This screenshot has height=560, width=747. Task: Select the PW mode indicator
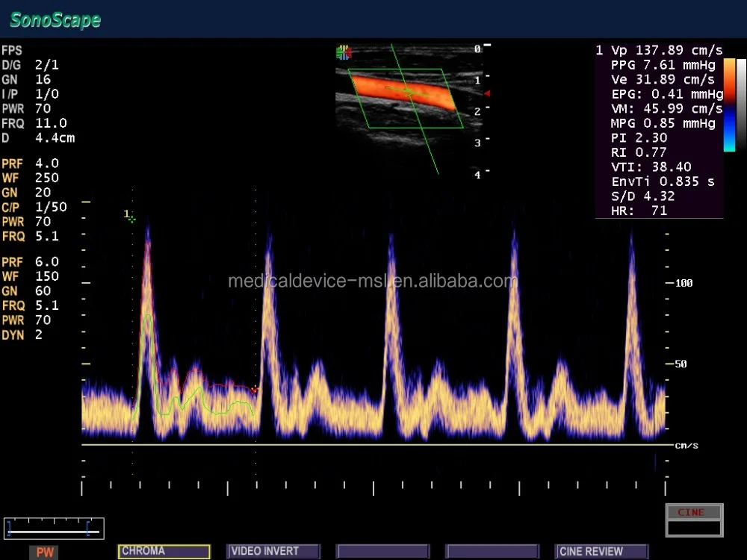pos(43,553)
